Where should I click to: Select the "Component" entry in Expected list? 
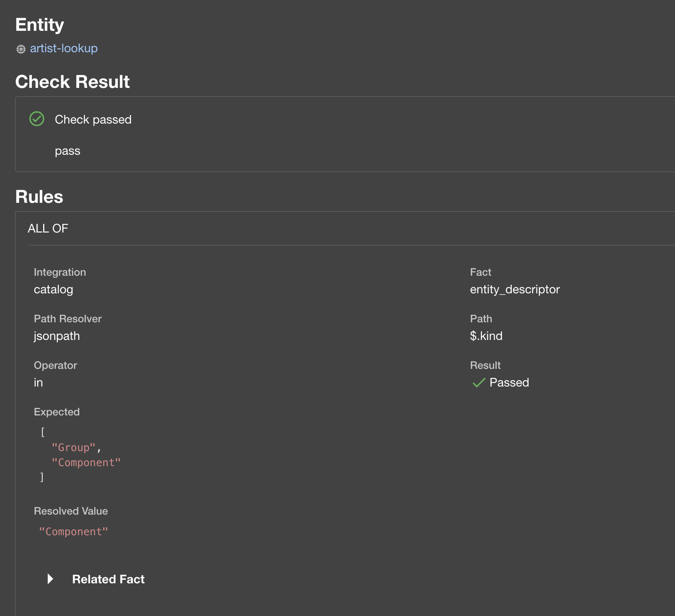[86, 463]
